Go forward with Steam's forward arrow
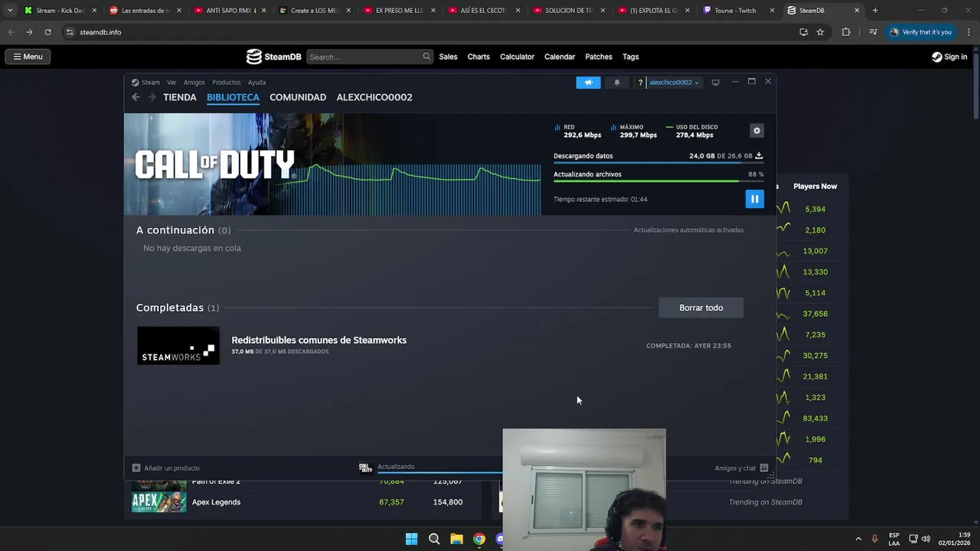This screenshot has width=980, height=551. [152, 97]
